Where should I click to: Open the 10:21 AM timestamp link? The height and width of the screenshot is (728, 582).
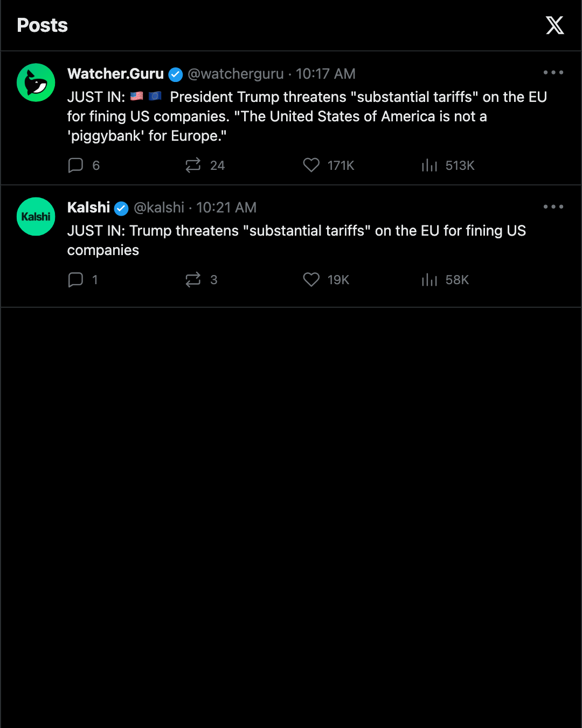226,208
